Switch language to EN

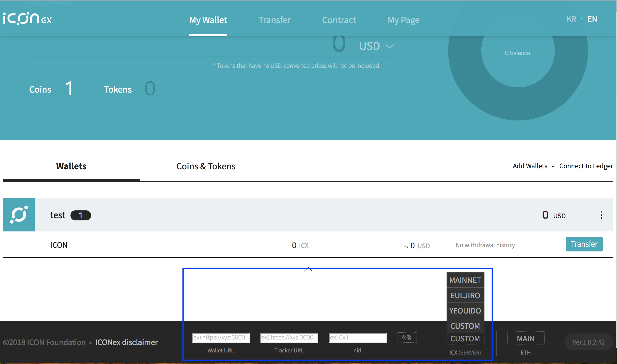click(x=592, y=19)
